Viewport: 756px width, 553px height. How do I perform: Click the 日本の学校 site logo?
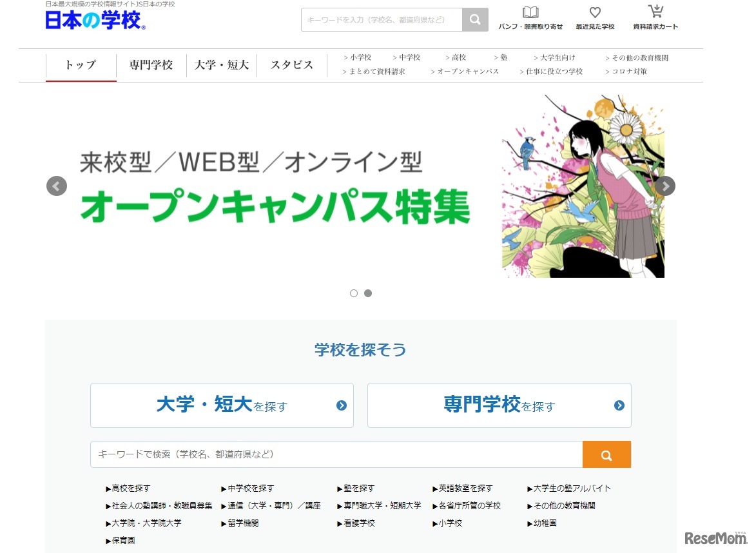[95, 21]
